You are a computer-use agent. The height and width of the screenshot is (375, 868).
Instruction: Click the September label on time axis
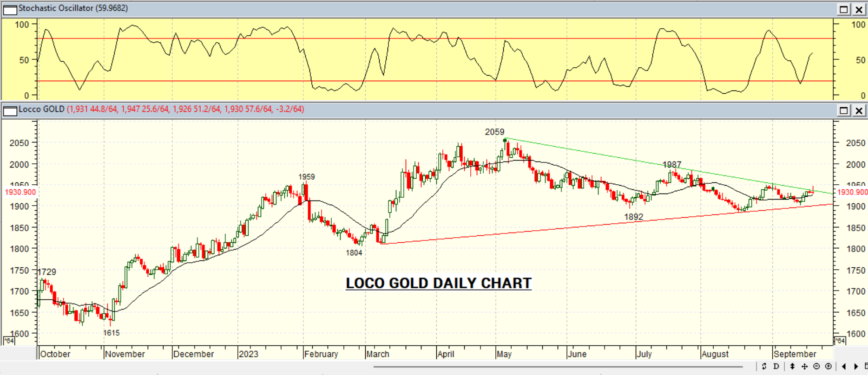coord(795,354)
